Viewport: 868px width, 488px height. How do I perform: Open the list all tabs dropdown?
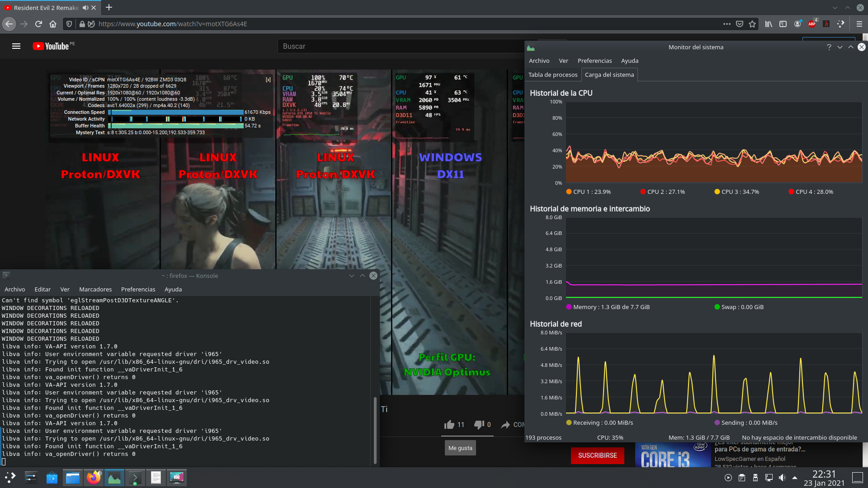[x=835, y=8]
